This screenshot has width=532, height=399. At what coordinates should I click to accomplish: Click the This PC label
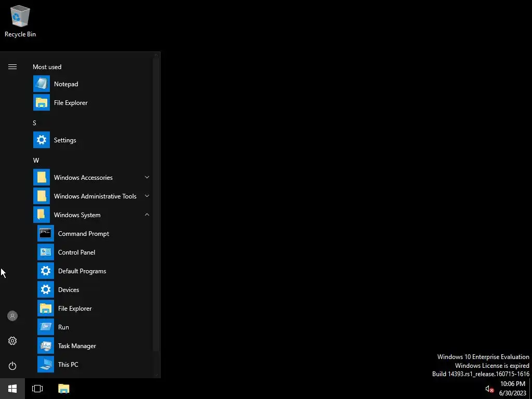[68, 364]
